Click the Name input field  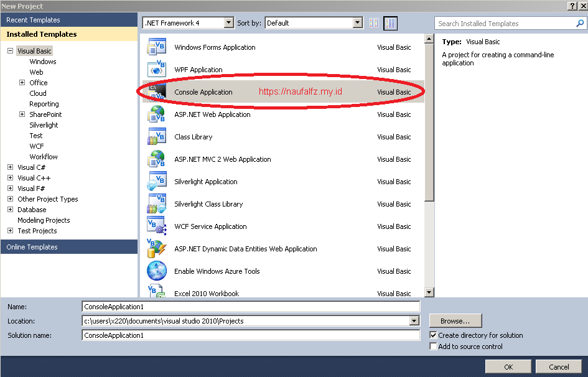pyautogui.click(x=251, y=307)
